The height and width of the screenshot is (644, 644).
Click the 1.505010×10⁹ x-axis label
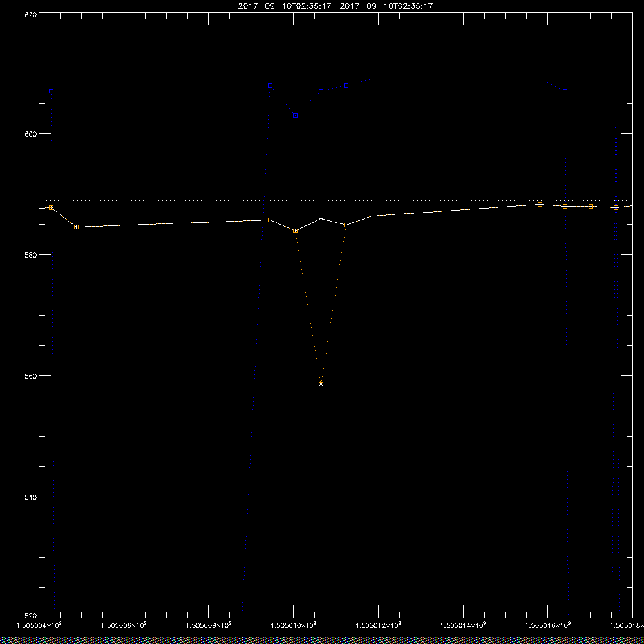294,625
